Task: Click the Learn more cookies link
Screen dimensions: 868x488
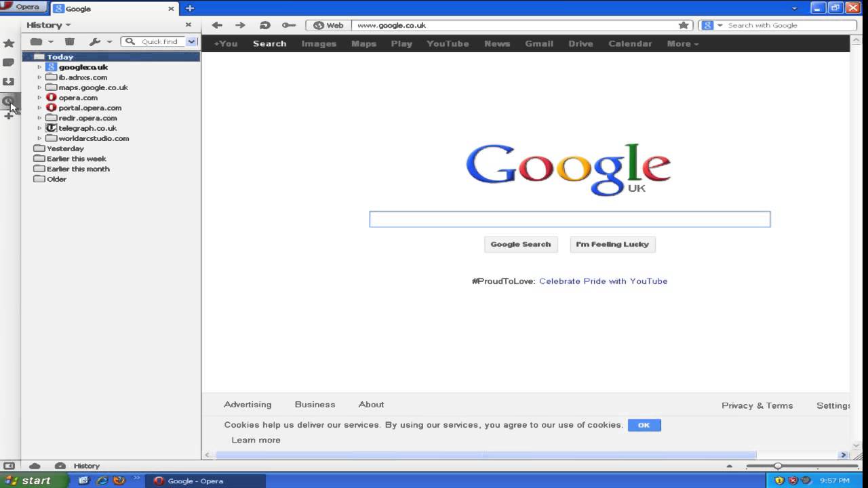Action: (x=256, y=440)
